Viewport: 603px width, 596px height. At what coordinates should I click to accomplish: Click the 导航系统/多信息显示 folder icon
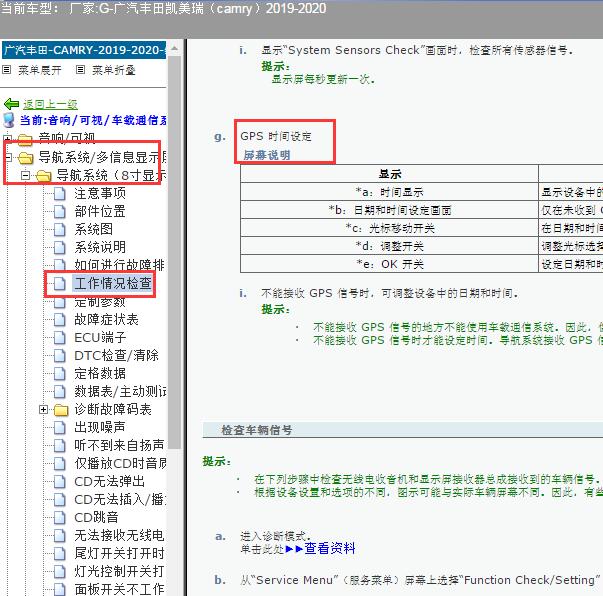click(26, 157)
